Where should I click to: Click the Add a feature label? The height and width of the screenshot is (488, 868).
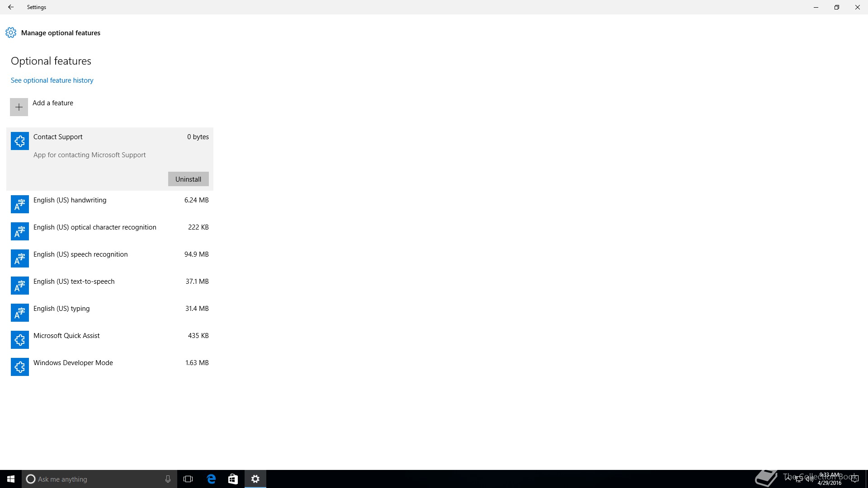pyautogui.click(x=53, y=103)
